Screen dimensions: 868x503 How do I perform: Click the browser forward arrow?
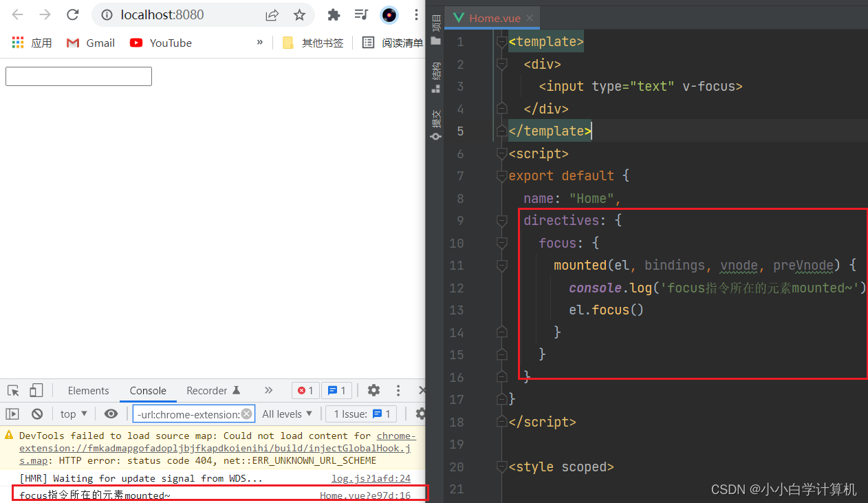[45, 14]
